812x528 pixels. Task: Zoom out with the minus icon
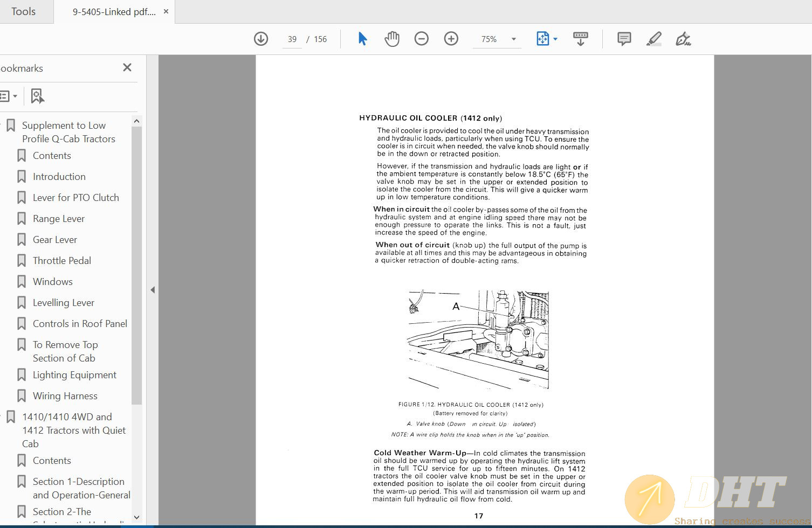pos(422,39)
